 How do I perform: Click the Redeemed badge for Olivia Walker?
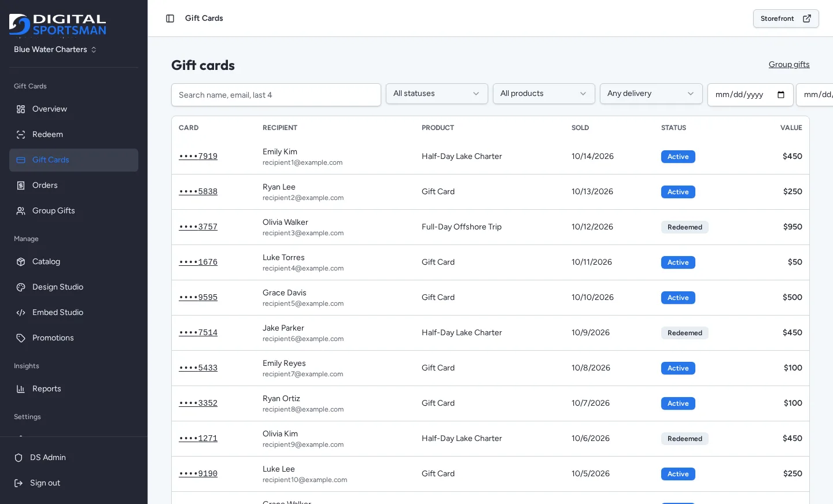685,227
